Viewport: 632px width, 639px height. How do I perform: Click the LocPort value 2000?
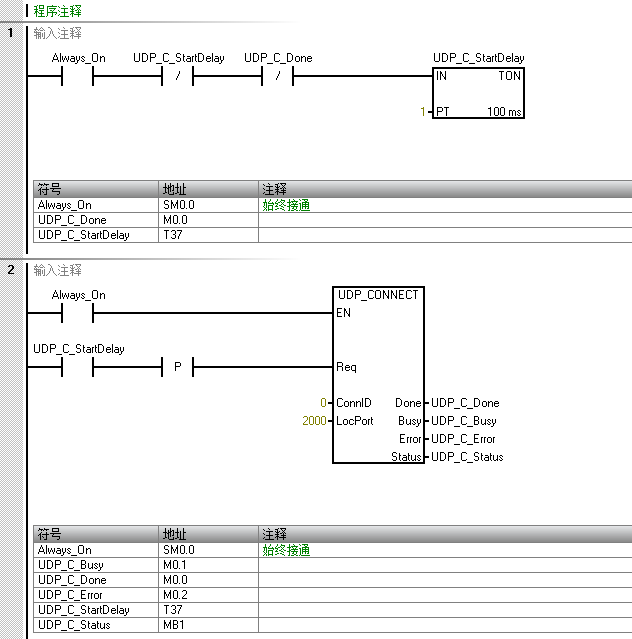314,421
